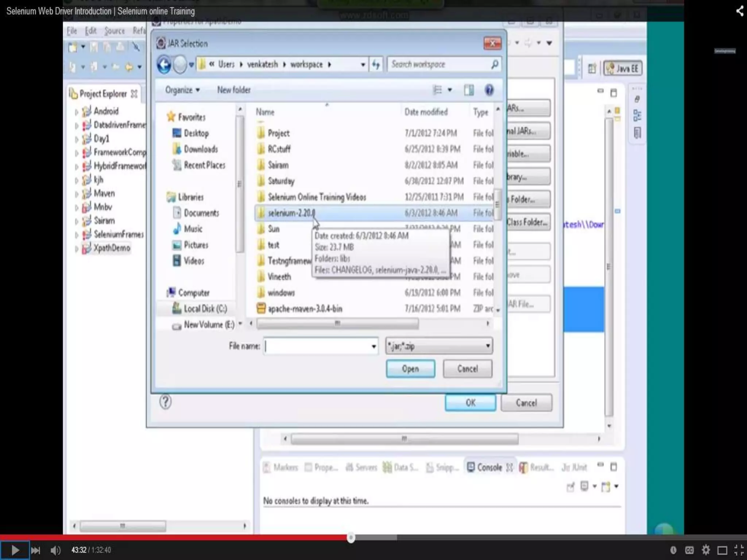Expand the XpathDemo project tree
The height and width of the screenshot is (560, 747).
click(x=76, y=249)
